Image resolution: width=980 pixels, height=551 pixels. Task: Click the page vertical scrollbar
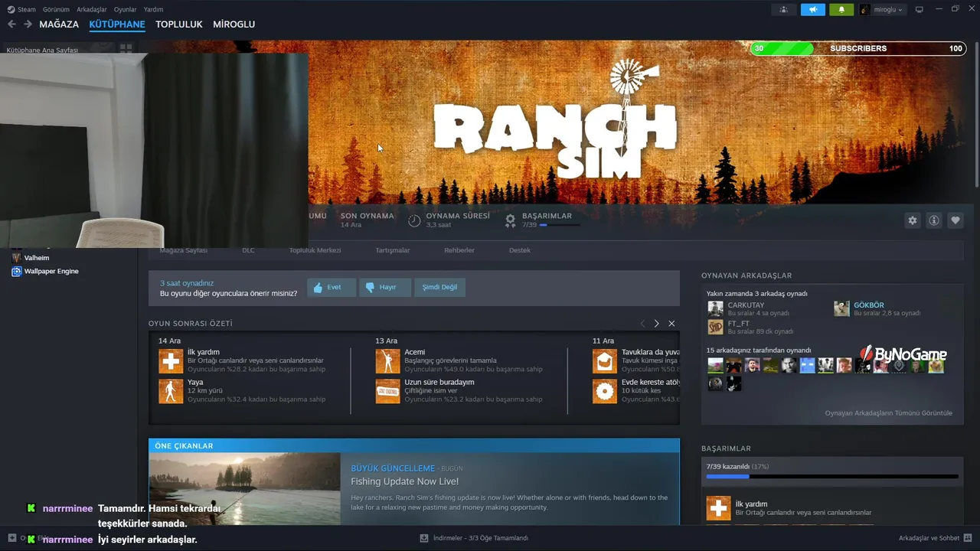tap(976, 115)
